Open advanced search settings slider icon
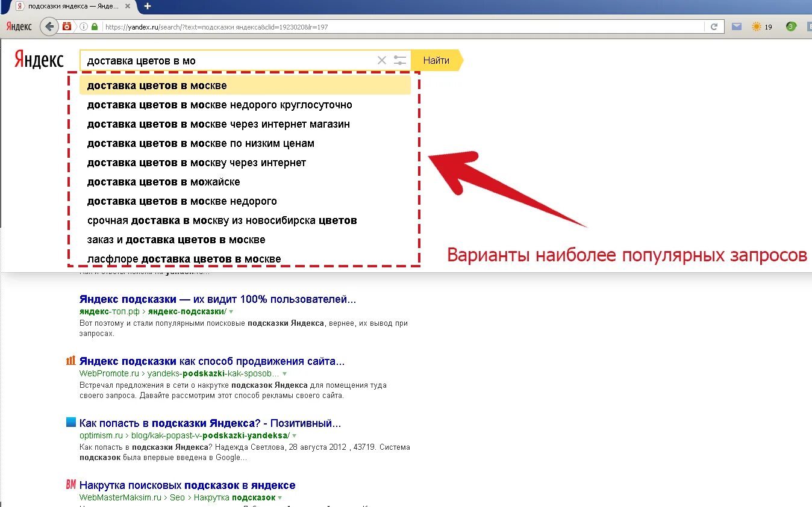 400,60
